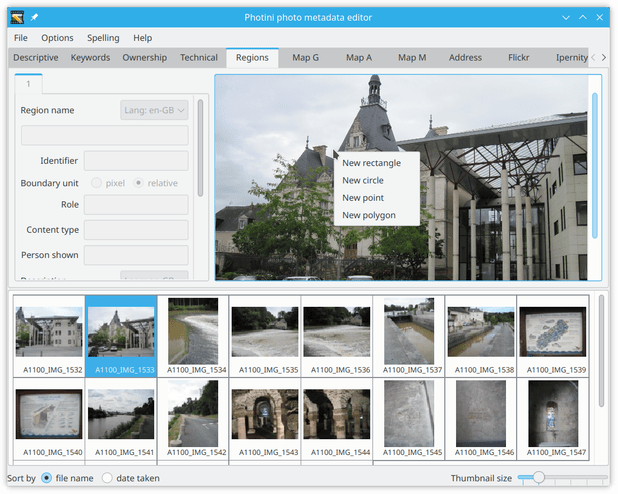Switch to the Ipernity tab
618x494 pixels.
tap(571, 58)
